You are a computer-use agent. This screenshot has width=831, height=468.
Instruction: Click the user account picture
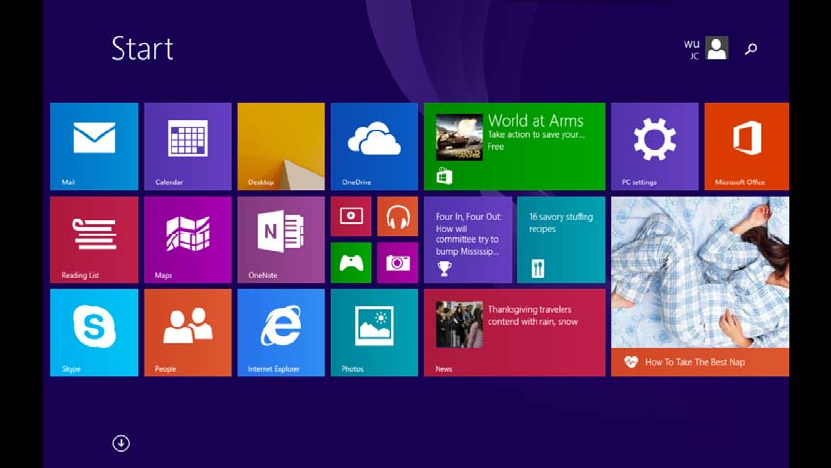(x=717, y=48)
